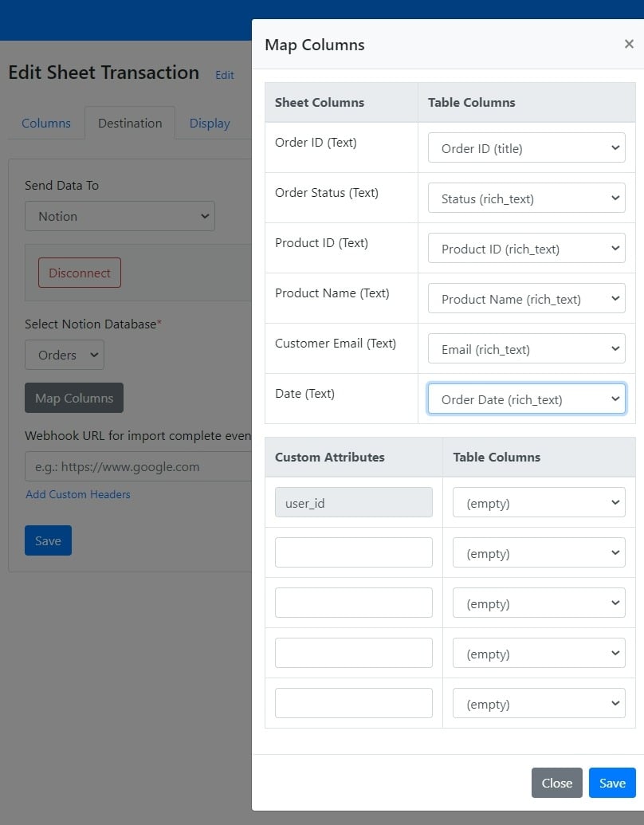Open the Status (rich_text) dropdown
Viewport: 644px width, 825px height.
click(x=526, y=198)
